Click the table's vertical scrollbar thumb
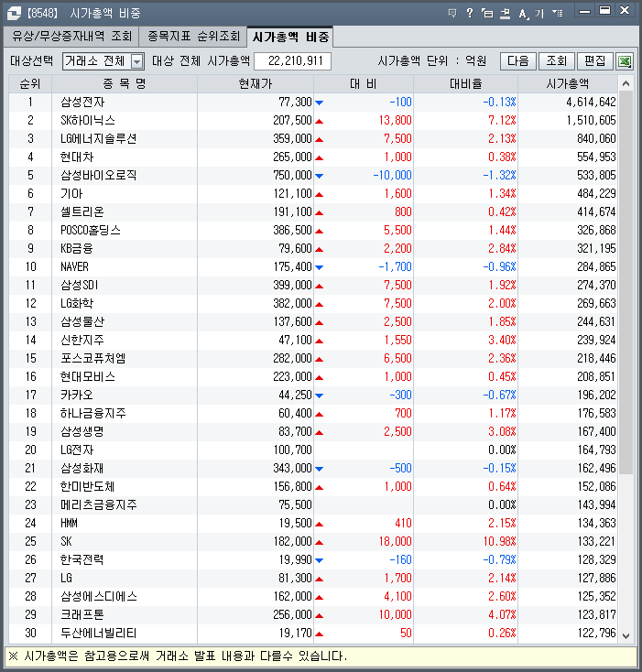Screen dimensions: 642x672 coord(626,283)
